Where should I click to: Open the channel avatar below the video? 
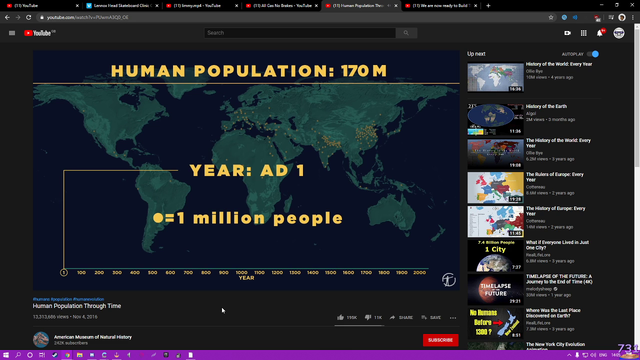41,340
